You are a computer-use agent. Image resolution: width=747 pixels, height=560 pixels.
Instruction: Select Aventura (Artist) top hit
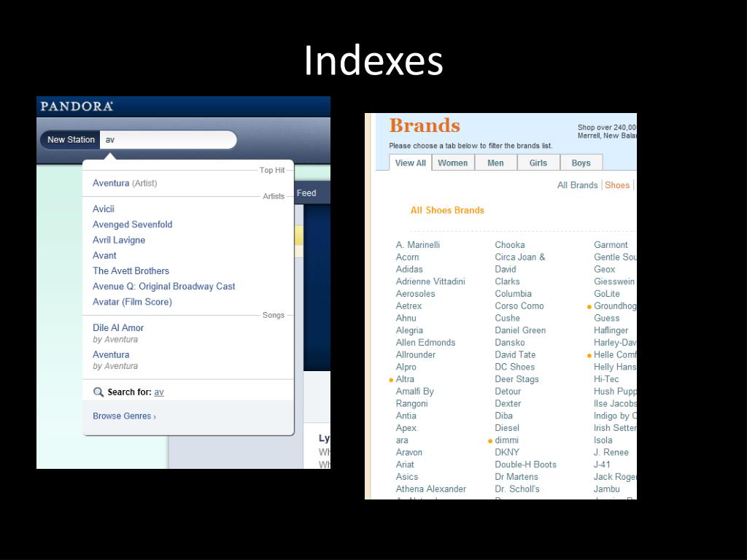tap(125, 183)
